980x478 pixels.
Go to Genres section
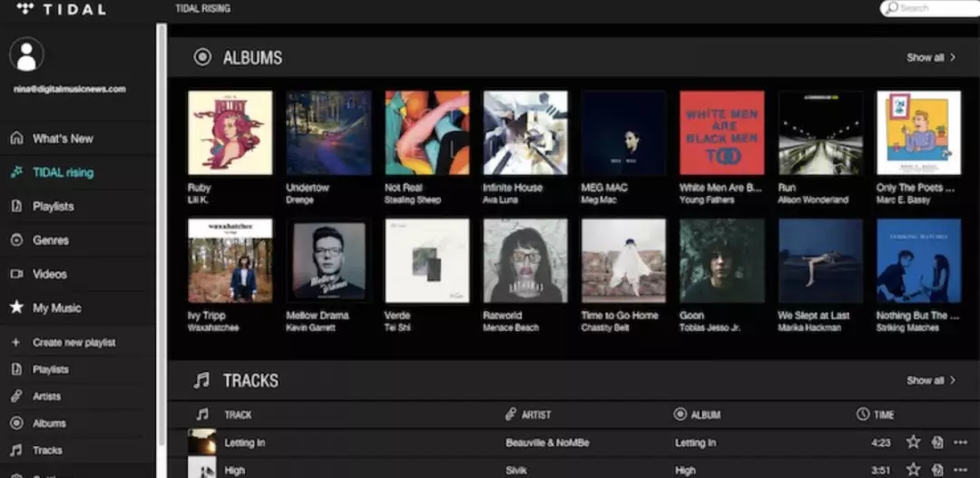tap(51, 240)
